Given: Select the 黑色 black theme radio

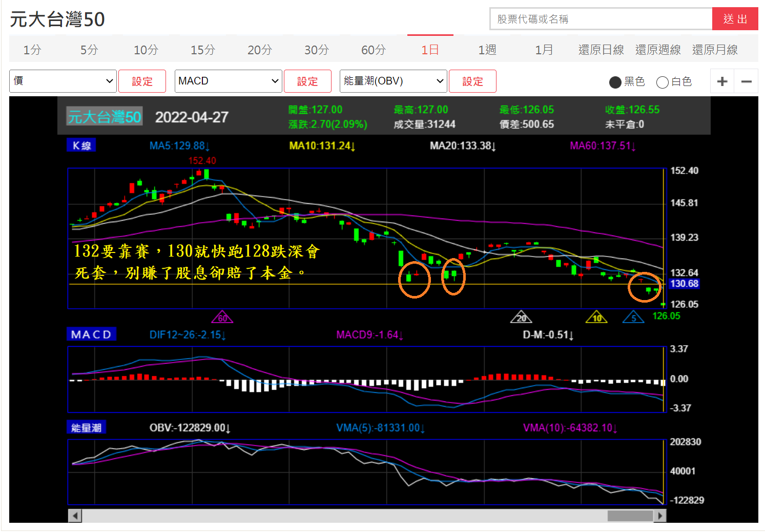Looking at the screenshot, I should pyautogui.click(x=615, y=82).
